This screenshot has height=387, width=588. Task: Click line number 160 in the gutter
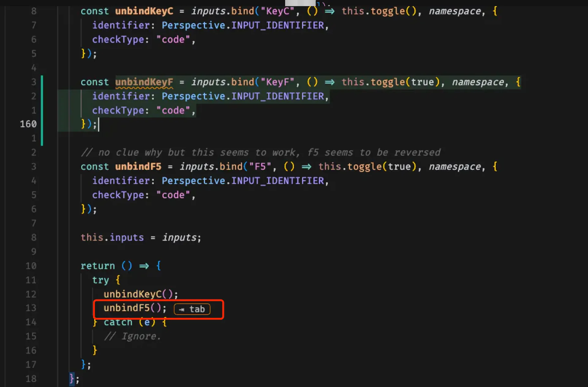tap(28, 124)
